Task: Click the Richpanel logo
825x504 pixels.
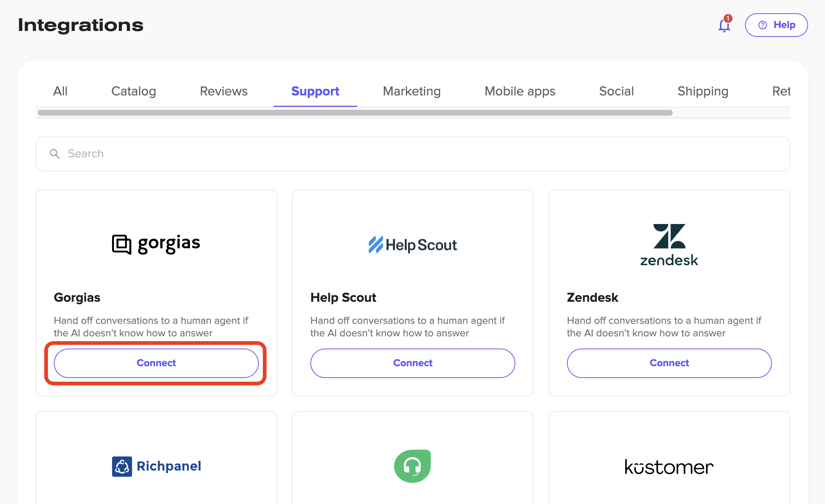Action: 156,466
